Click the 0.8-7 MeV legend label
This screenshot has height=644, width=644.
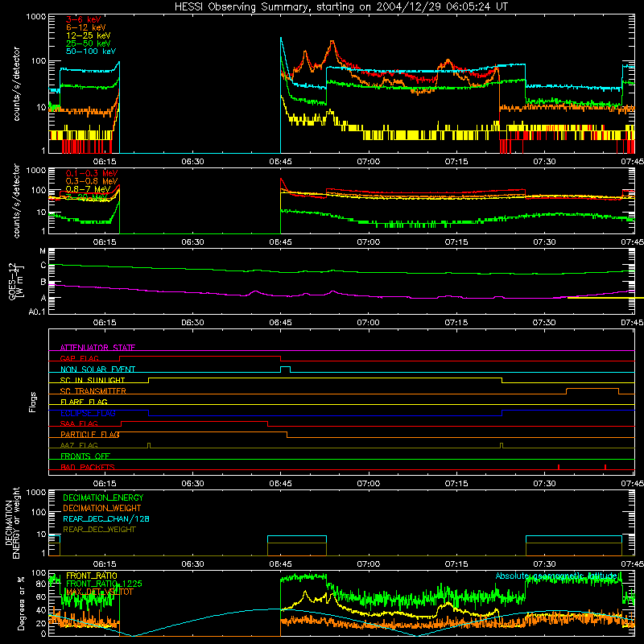click(x=89, y=189)
